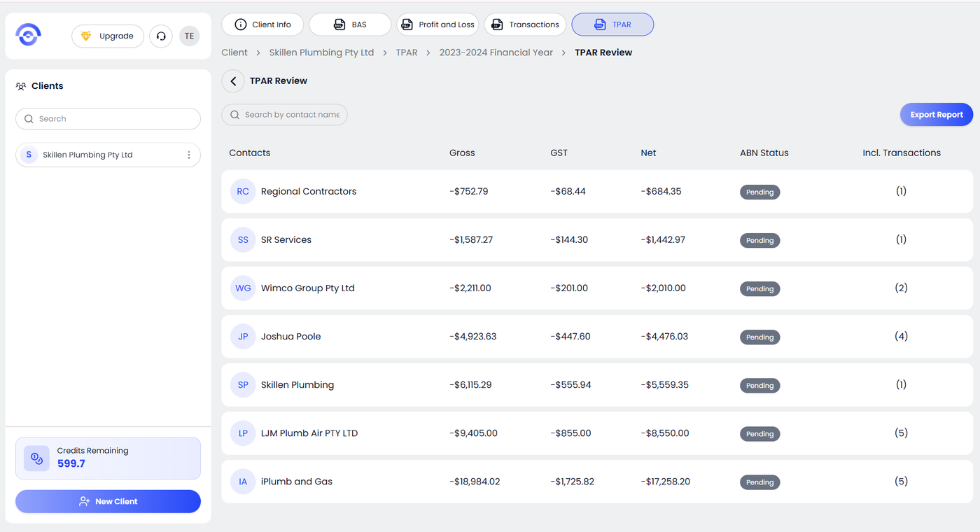This screenshot has height=532, width=980.
Task: Expand Joshua Poole's included transactions (4)
Action: 901,337
